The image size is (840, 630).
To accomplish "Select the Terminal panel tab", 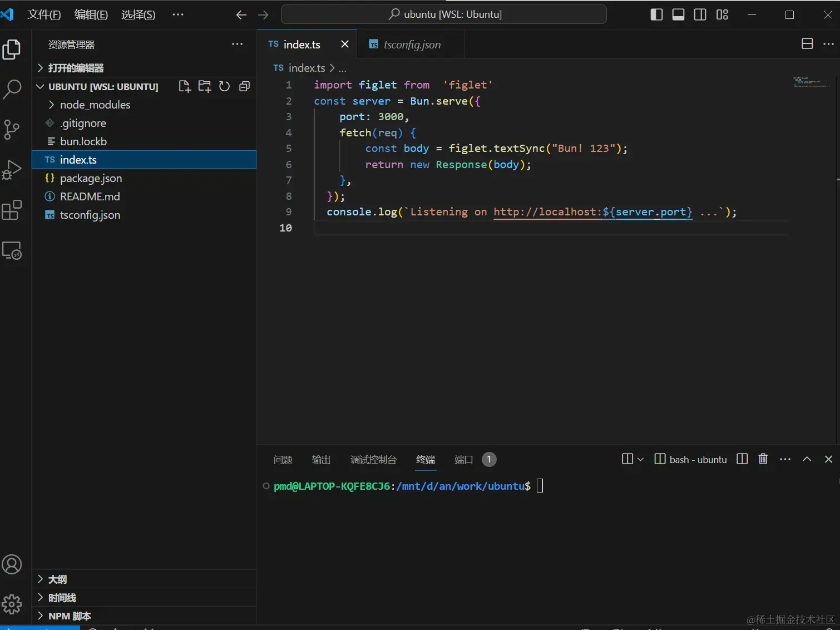I will (x=426, y=460).
